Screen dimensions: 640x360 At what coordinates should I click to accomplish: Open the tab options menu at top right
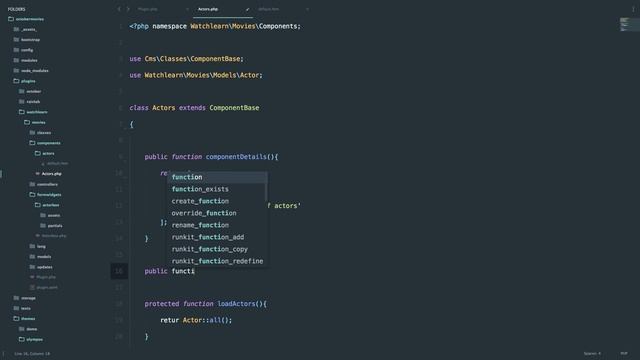point(633,9)
